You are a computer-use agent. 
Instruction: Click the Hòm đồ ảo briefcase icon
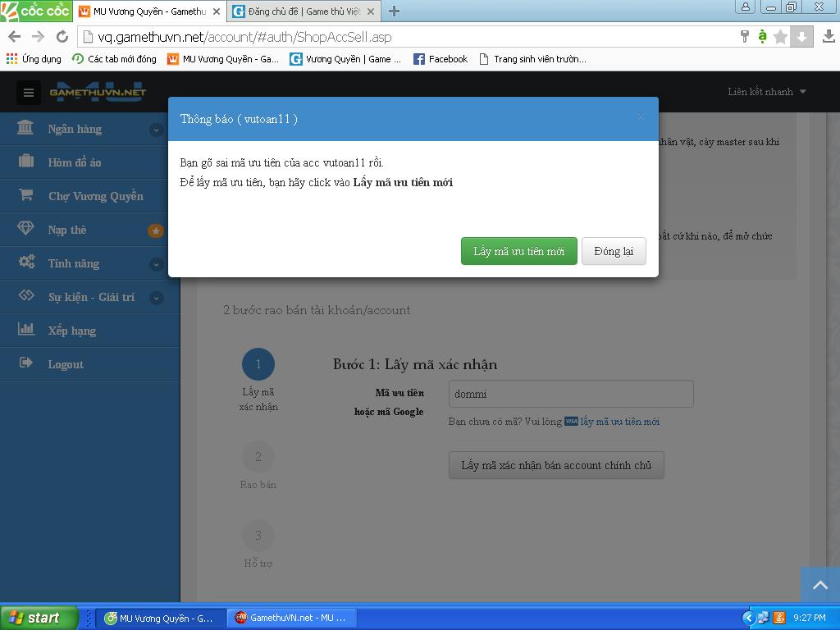pyautogui.click(x=26, y=162)
